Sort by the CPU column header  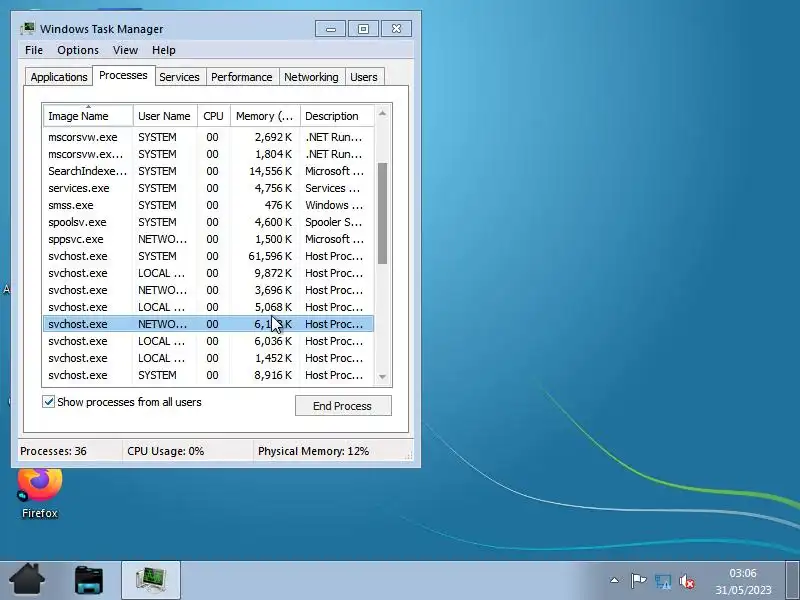point(213,116)
